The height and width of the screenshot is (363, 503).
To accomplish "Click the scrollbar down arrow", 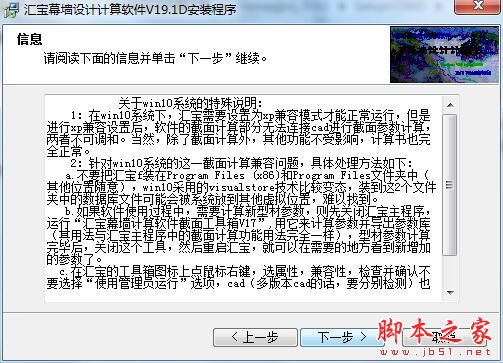I will click(450, 293).
